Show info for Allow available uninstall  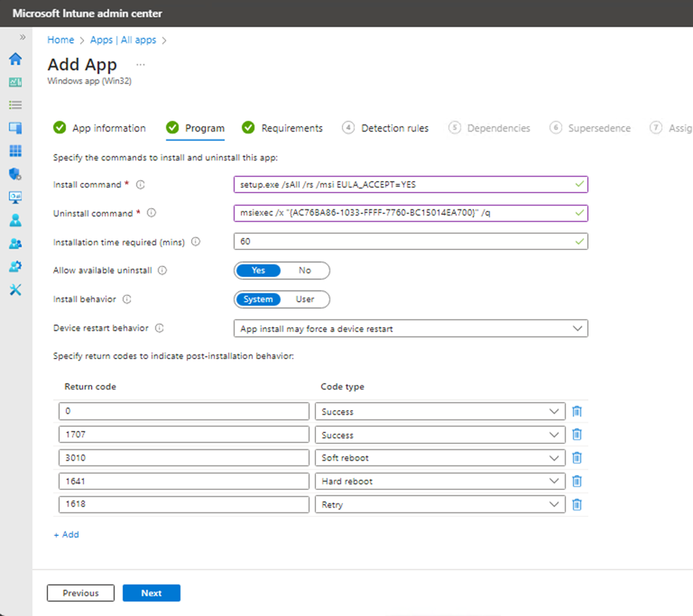(x=162, y=270)
